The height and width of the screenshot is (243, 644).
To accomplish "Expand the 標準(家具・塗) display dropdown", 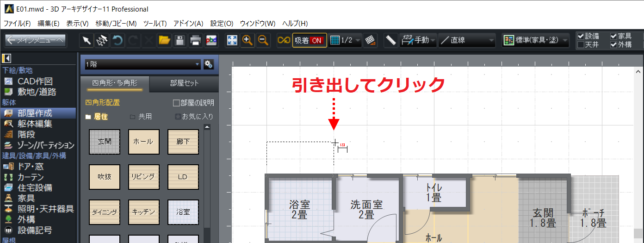I will pos(536,40).
